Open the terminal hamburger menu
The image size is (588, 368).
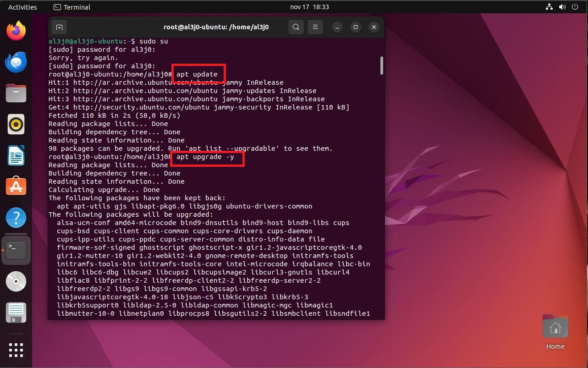tap(315, 27)
